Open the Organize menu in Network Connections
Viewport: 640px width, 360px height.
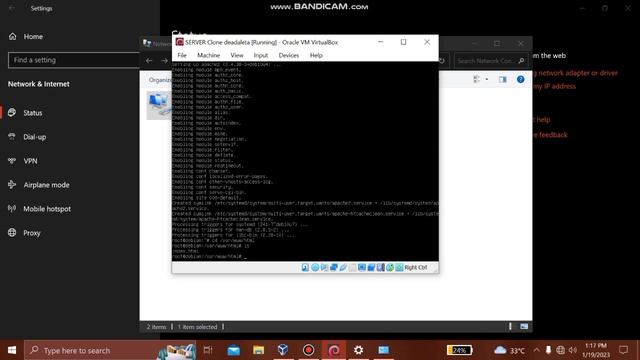point(160,80)
